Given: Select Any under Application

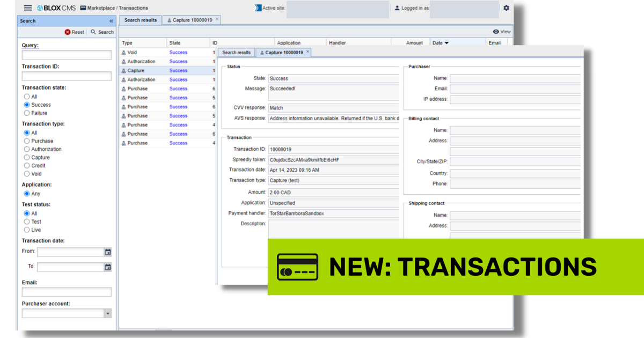Looking at the screenshot, I should point(27,194).
